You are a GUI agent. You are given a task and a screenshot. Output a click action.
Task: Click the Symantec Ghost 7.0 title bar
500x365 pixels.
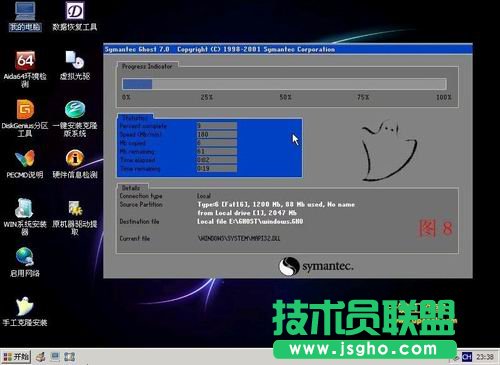288,49
